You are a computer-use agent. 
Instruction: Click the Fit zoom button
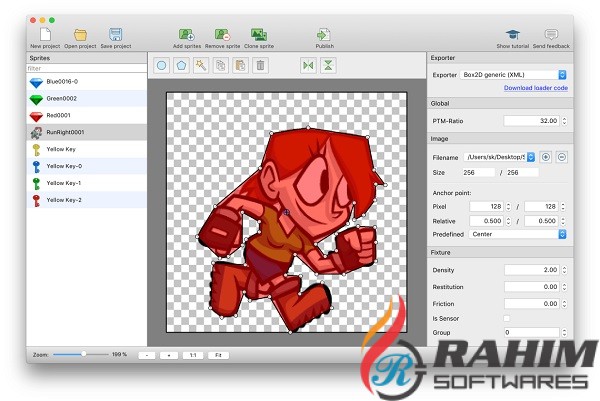218,355
